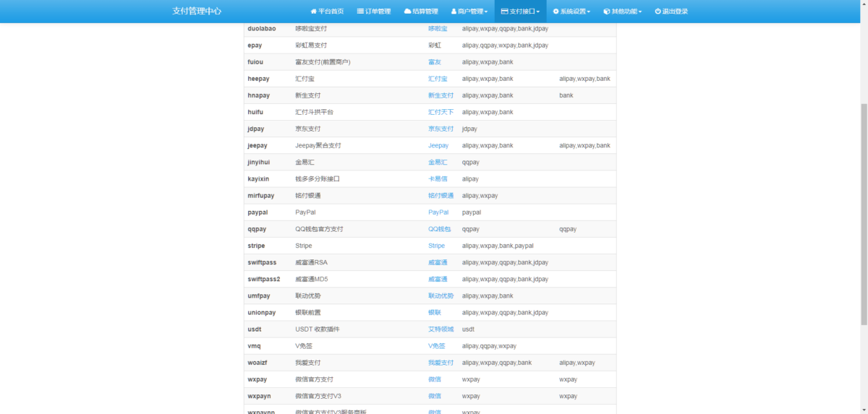Open 微信 link in wxpayn row

(x=434, y=396)
